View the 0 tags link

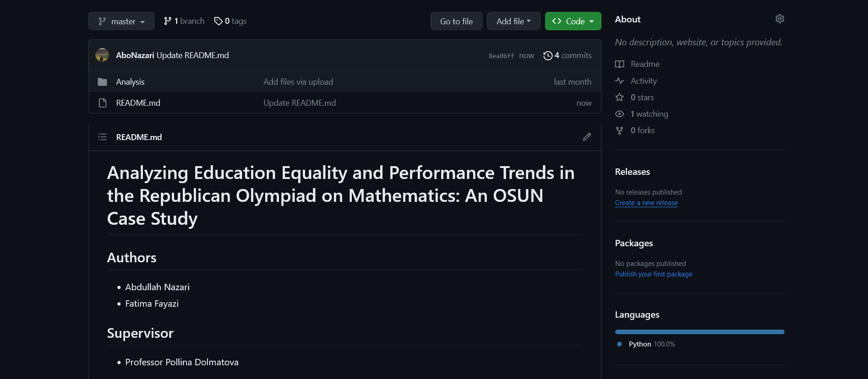point(230,21)
